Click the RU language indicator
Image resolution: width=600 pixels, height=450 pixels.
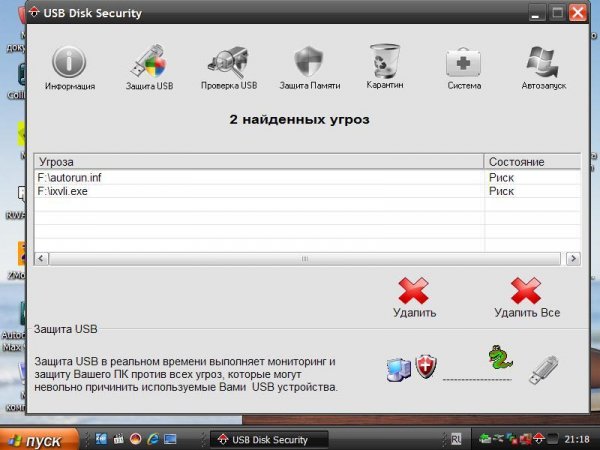click(456, 439)
